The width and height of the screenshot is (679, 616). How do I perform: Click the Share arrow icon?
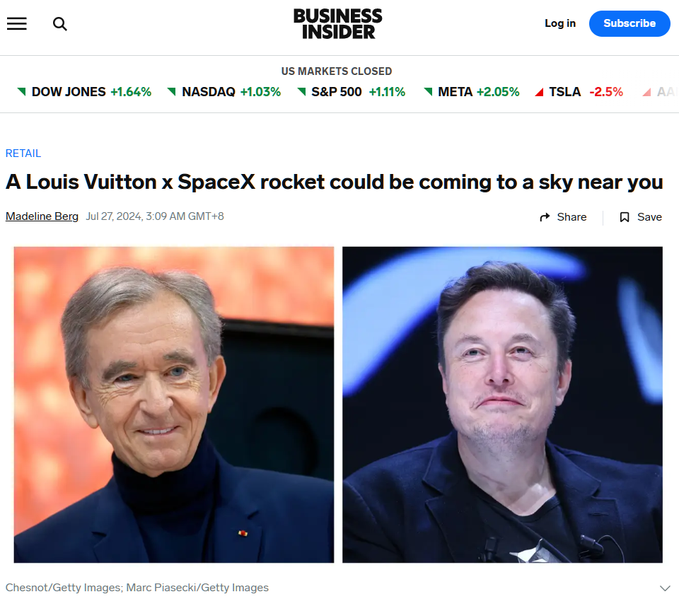pos(545,217)
